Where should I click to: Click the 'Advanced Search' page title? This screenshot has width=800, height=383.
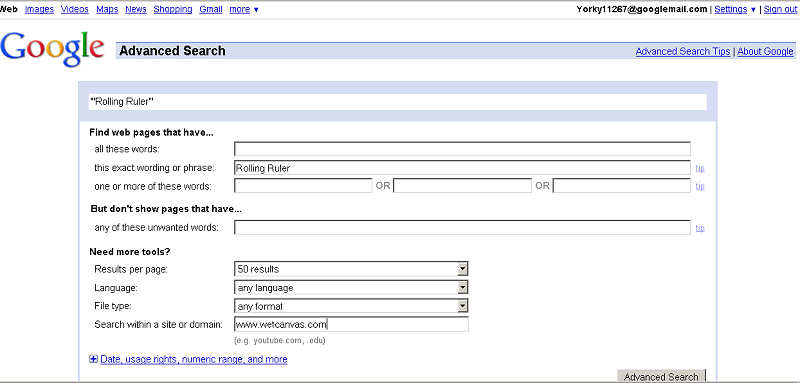[172, 51]
